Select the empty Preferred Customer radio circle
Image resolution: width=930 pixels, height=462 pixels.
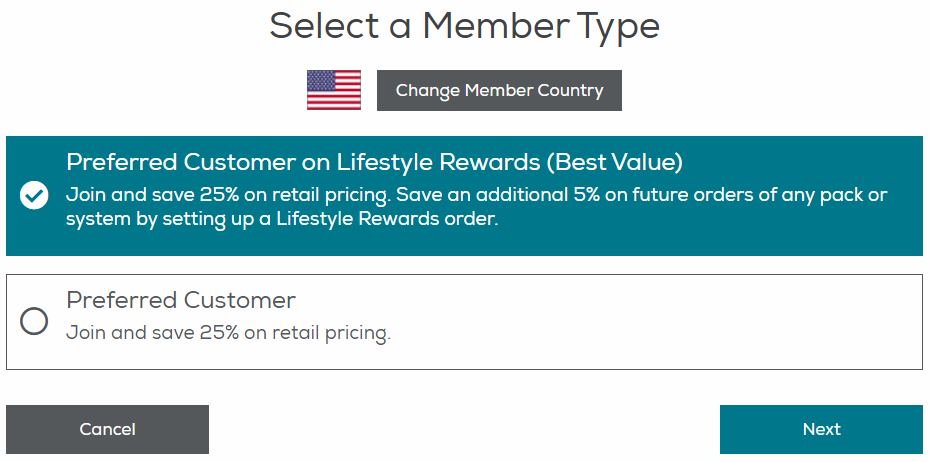point(34,321)
